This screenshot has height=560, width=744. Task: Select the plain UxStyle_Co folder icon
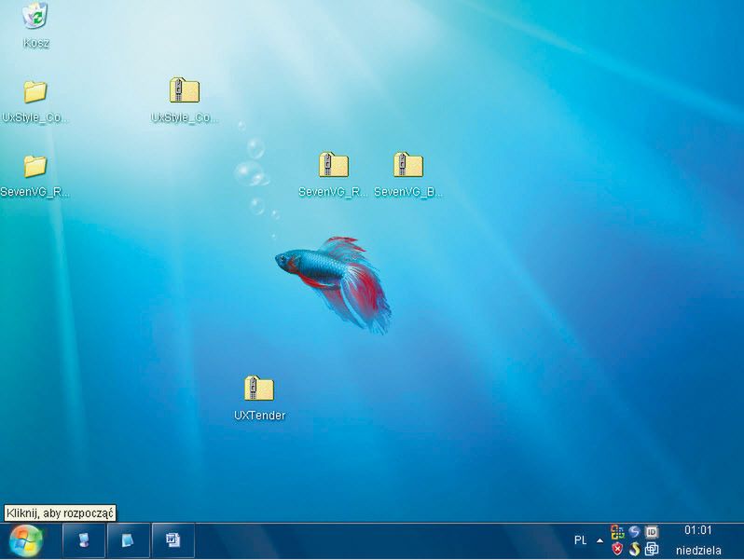click(x=35, y=92)
